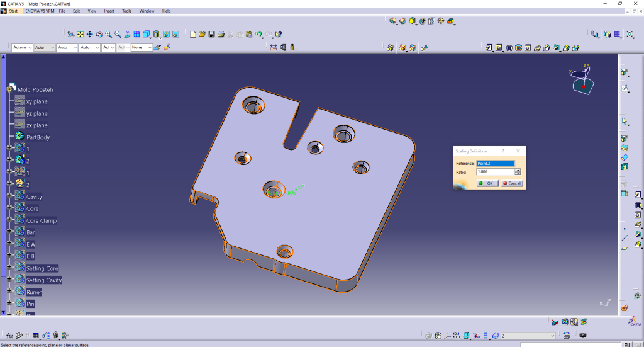Expand the Bar tree node
Image resolution: width=644 pixels, height=347 pixels.
9,231
